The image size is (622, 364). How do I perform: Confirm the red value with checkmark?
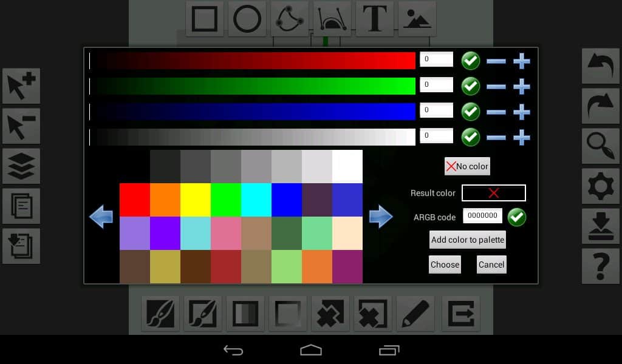pos(470,61)
